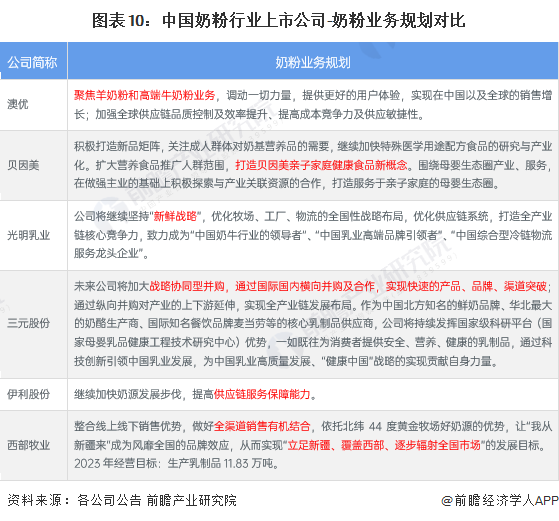The height and width of the screenshot is (521, 559).
Task: Click 贝因美 text 积极打造新品矩阵
Action: 117,146
